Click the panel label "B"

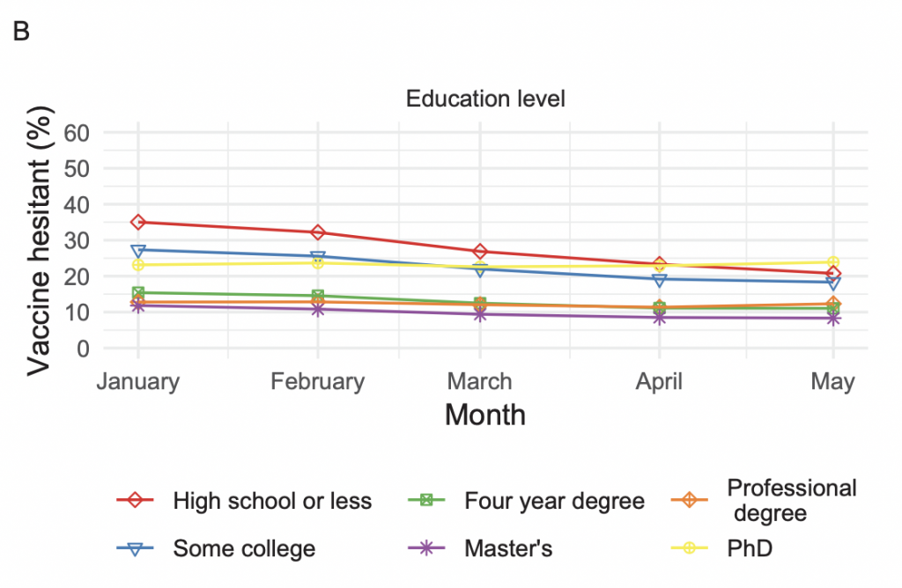[21, 33]
